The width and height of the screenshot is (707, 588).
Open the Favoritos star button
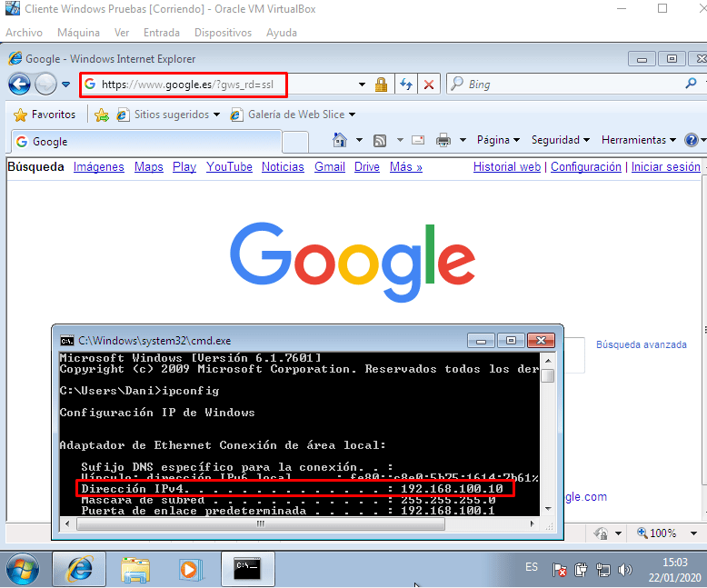(x=45, y=115)
